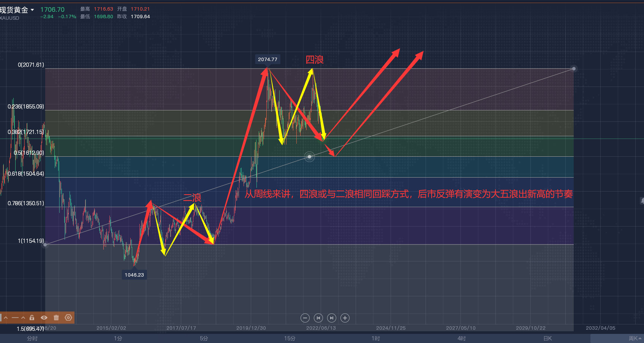The height and width of the screenshot is (343, 644).
Task: Click the zoom in plus button
Action: pyautogui.click(x=345, y=318)
